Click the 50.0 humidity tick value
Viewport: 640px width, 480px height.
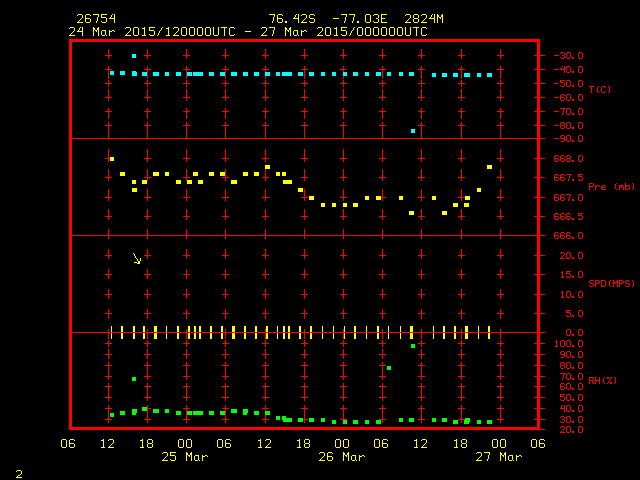pyautogui.click(x=571, y=398)
